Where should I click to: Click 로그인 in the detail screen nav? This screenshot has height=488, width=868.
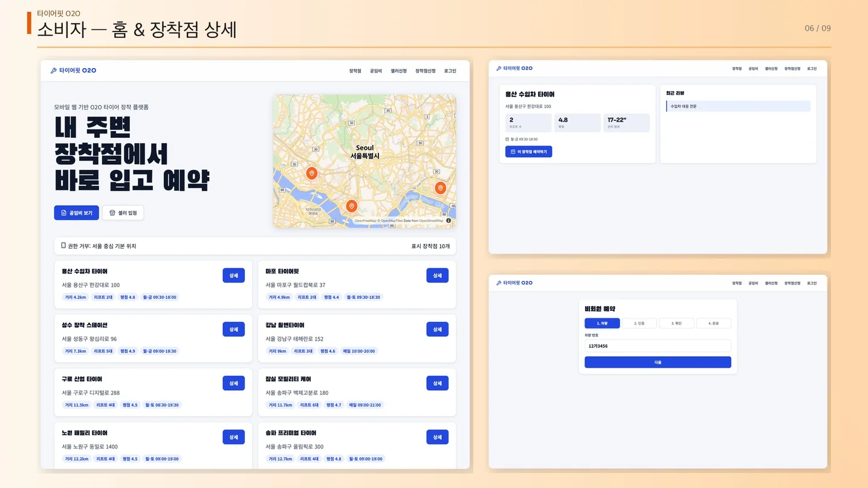(x=812, y=69)
